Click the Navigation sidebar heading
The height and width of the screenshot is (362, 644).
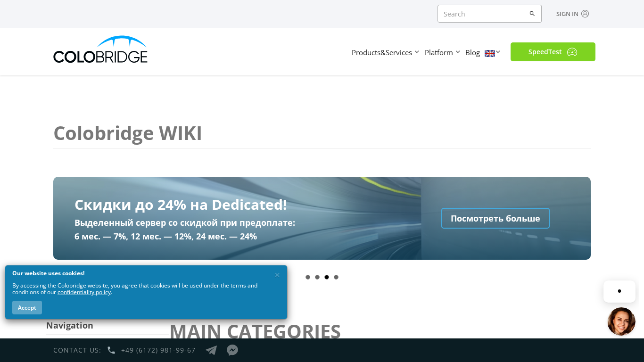[70, 325]
